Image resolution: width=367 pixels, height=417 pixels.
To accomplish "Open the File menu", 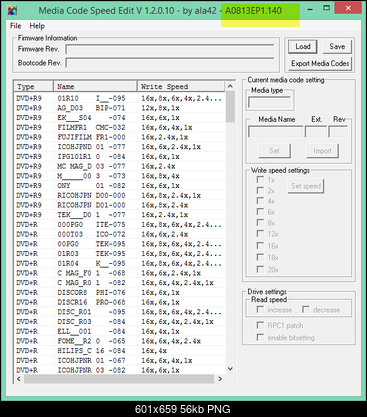I will tap(15, 26).
